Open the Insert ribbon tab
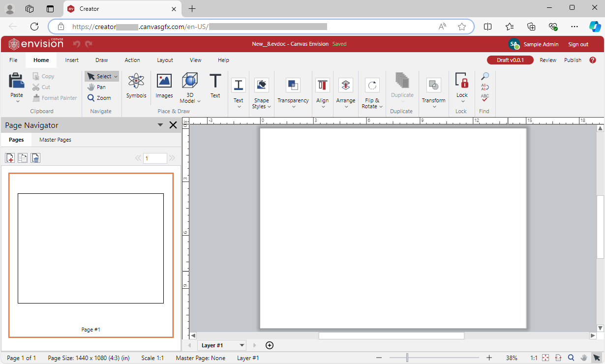The height and width of the screenshot is (364, 605). point(72,60)
